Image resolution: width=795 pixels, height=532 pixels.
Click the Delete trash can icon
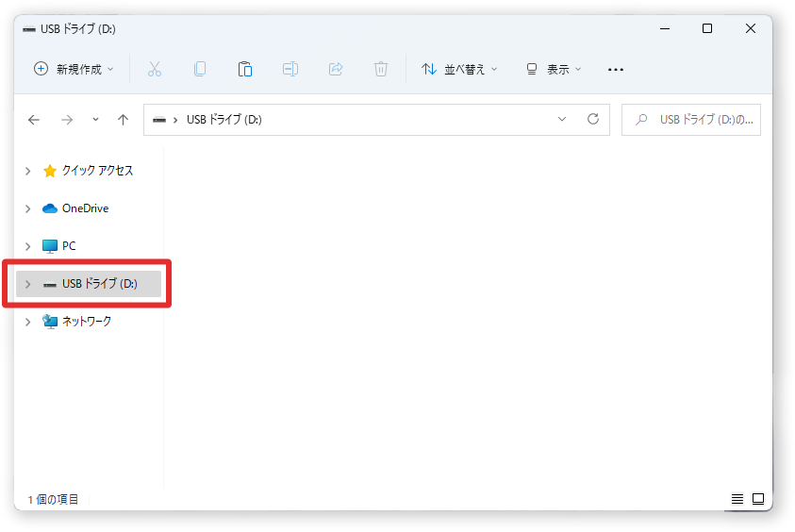click(x=381, y=69)
